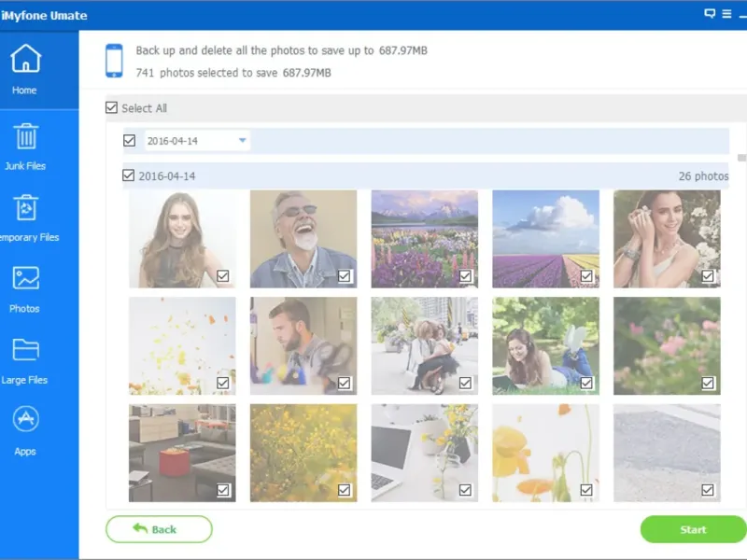Screen dimensions: 747x560
Task: Uncheck the 2016-04-14 group header checkbox
Action: tap(128, 175)
